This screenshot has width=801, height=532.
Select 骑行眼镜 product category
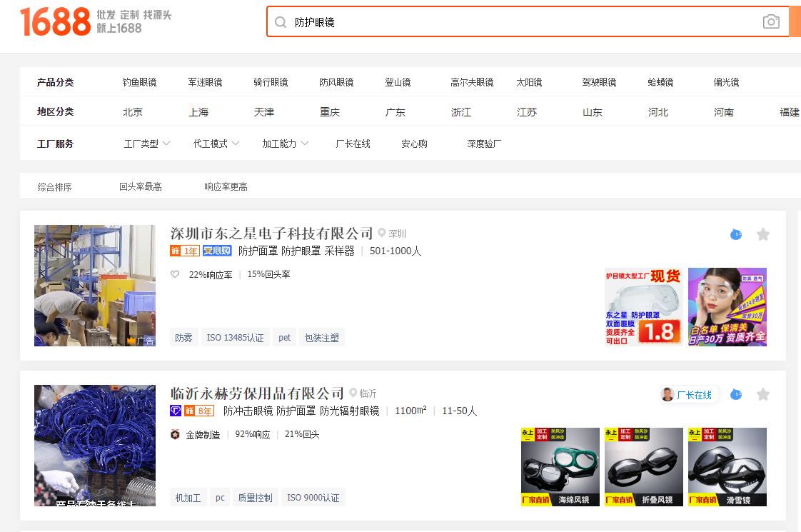pos(271,82)
